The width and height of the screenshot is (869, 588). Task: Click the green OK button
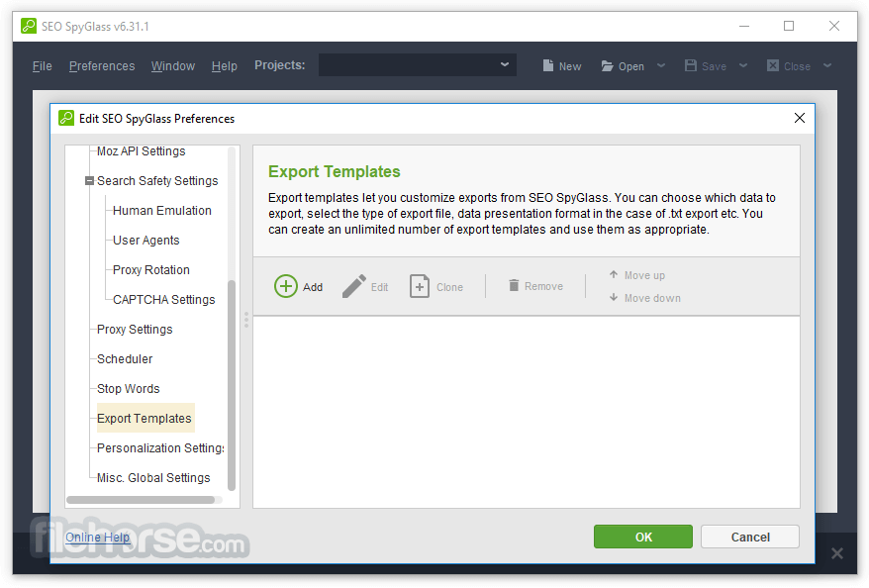click(x=643, y=537)
